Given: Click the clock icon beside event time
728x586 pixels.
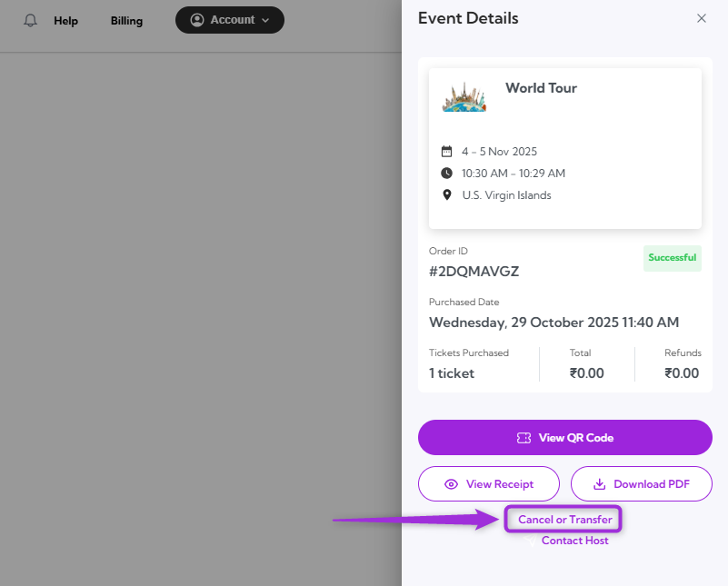Looking at the screenshot, I should pos(446,174).
